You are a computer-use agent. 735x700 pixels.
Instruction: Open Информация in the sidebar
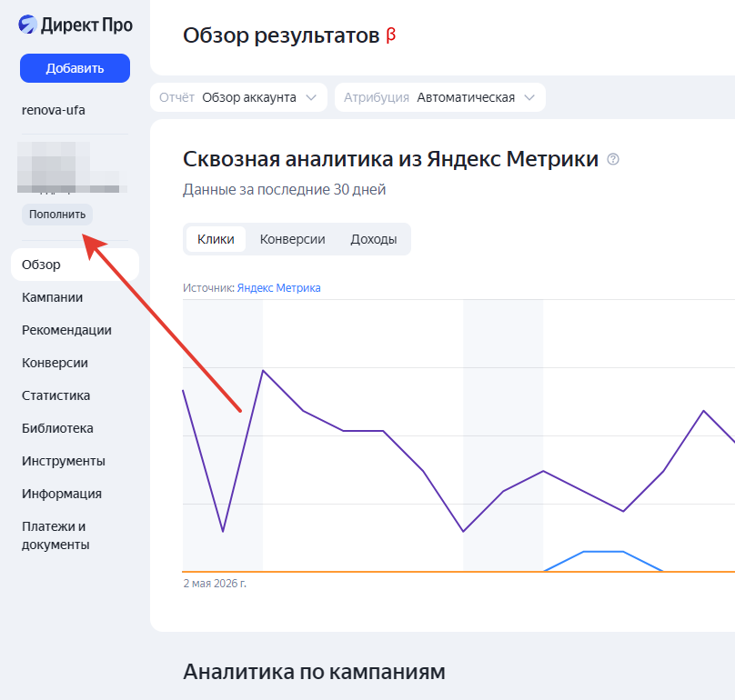pyautogui.click(x=62, y=494)
